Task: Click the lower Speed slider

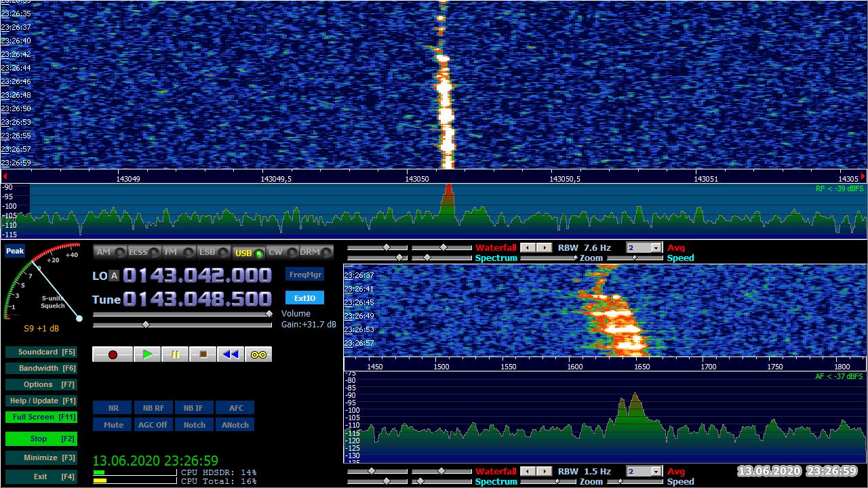Action: 635,482
